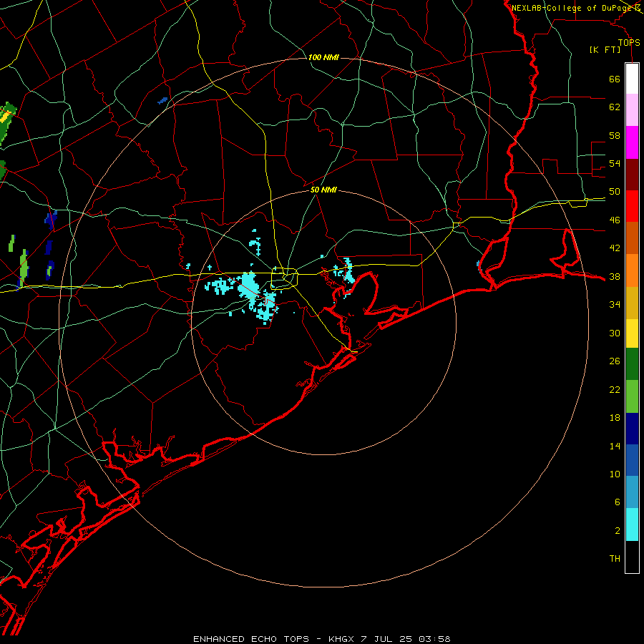Viewport: 644px width, 644px height.
Task: Click the '50 NMI' range ring label
Action: [x=323, y=190]
